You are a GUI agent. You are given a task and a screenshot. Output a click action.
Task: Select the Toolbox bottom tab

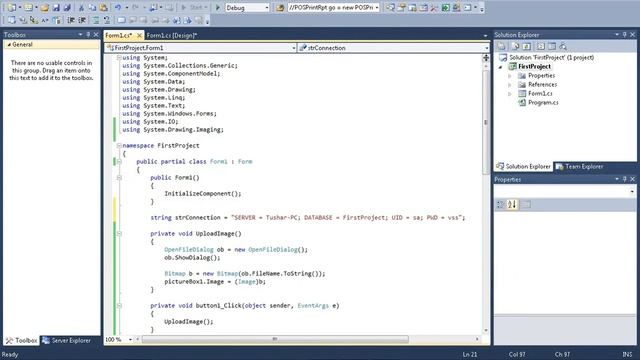(22, 340)
